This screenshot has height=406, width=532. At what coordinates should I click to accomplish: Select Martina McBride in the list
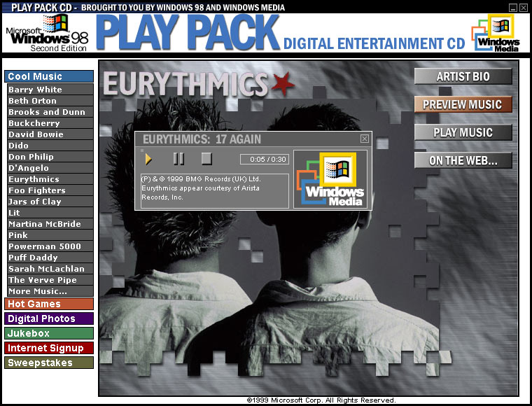(x=50, y=224)
